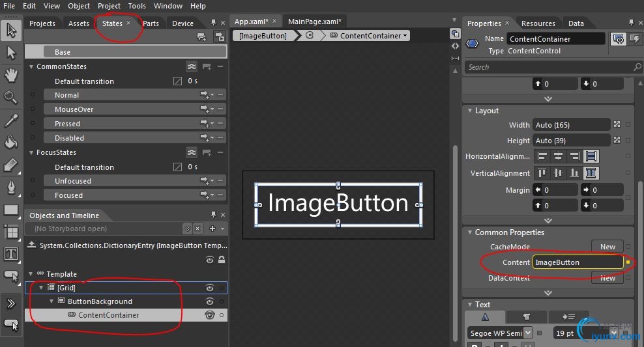644x347 pixels.
Task: Open the ContentContainer breadcrumb dropdown
Action: (405, 36)
